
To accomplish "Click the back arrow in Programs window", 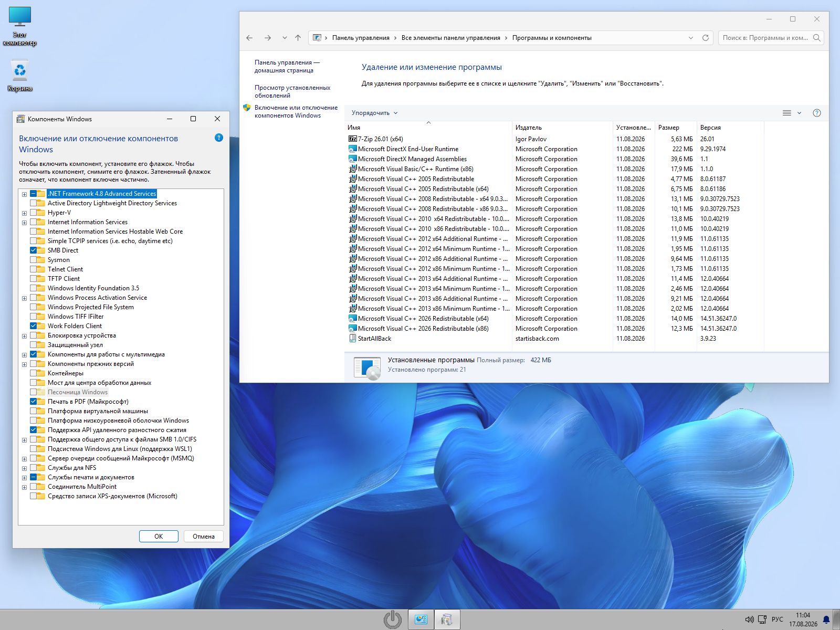I will (x=249, y=38).
